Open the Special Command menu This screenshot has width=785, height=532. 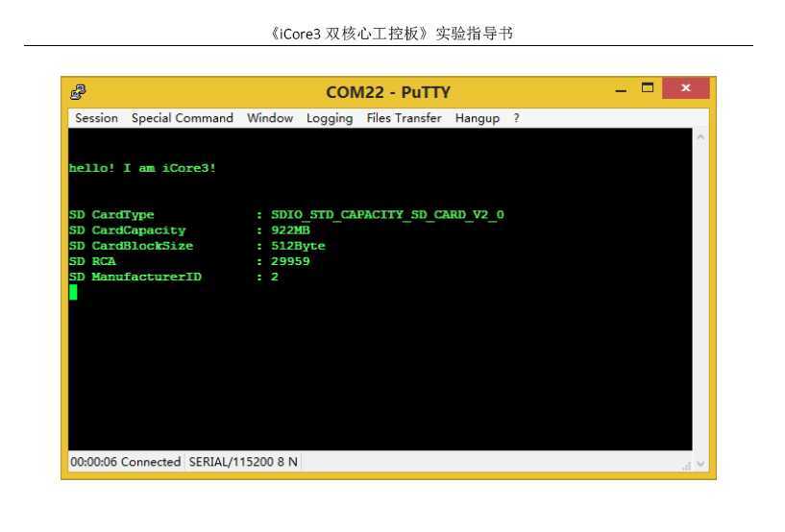183,118
